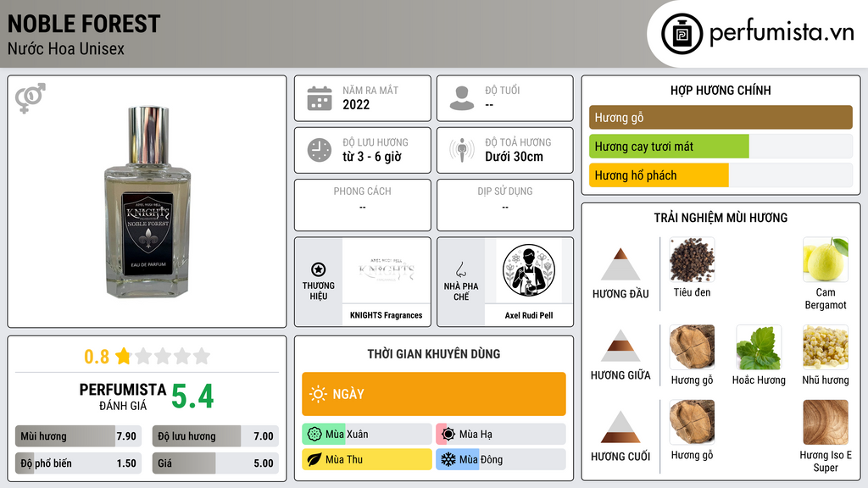Click the clock icon beside Độ lưu hương

pos(320,150)
